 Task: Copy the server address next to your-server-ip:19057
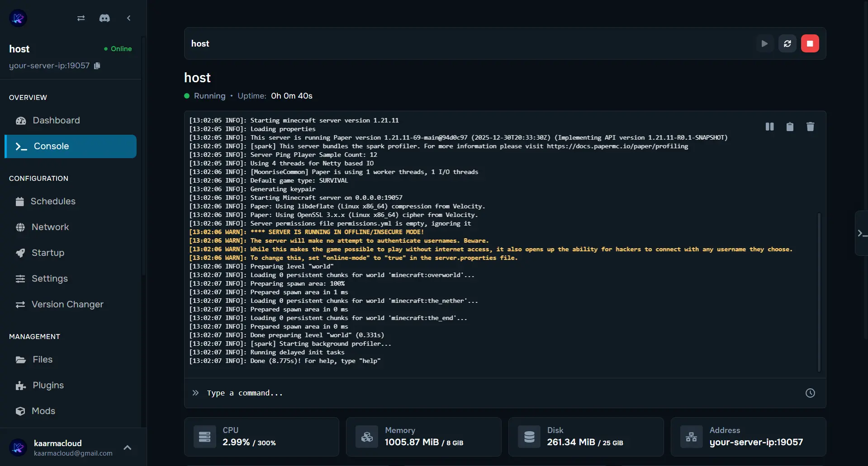point(97,66)
